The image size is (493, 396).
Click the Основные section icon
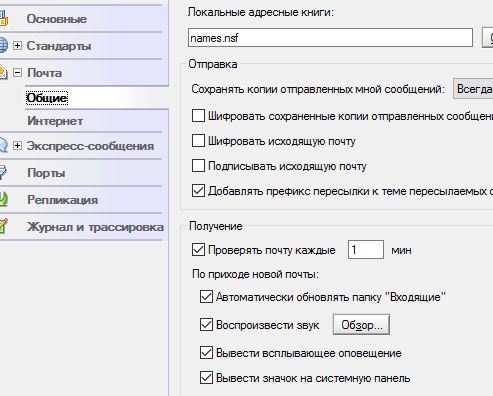(3, 18)
